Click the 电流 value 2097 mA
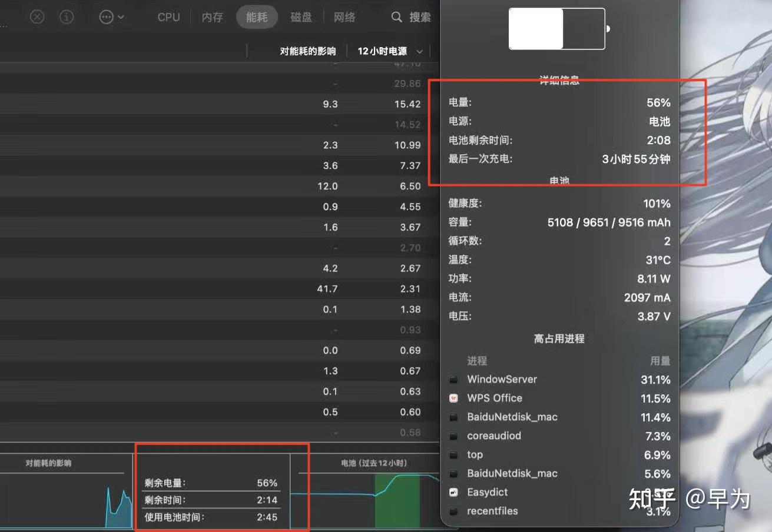 pyautogui.click(x=647, y=298)
